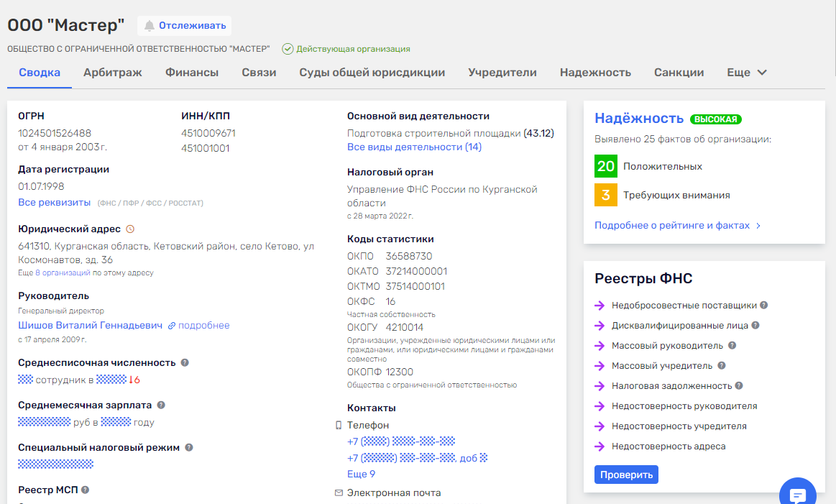
Task: Click the KPP value 451001001
Action: click(206, 148)
